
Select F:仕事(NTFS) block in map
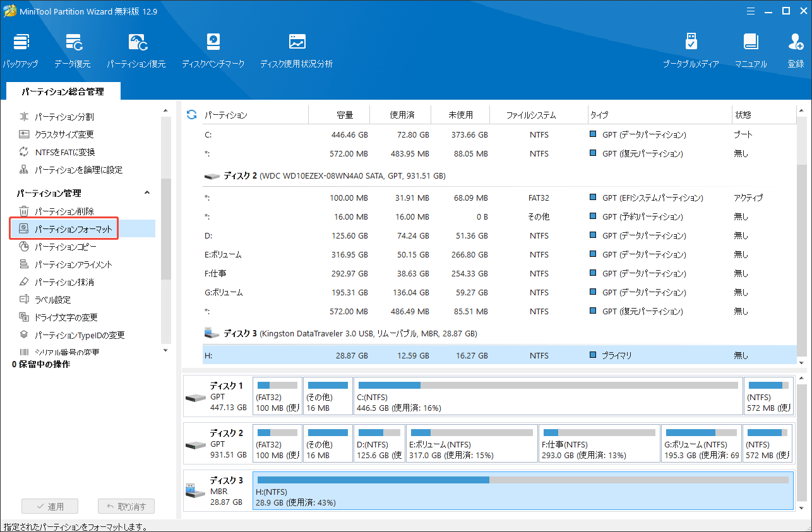point(599,444)
